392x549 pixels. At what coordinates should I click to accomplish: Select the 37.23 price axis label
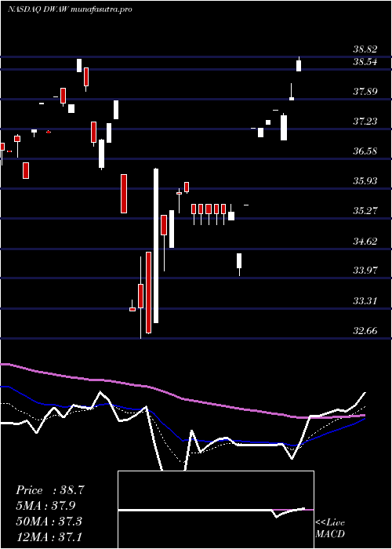coord(365,122)
